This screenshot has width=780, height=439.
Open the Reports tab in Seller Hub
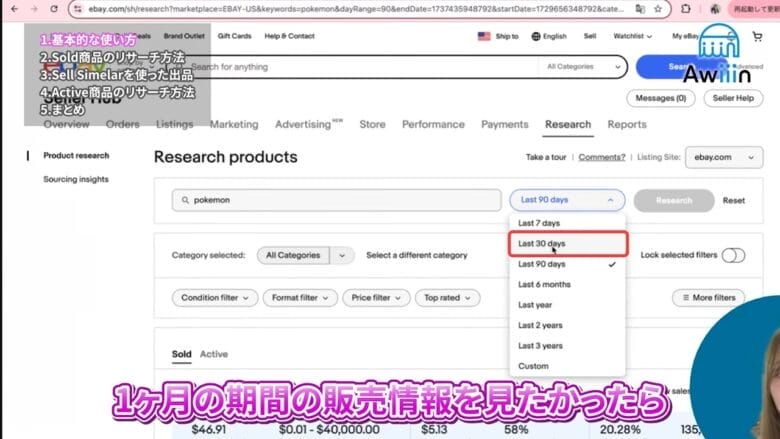pyautogui.click(x=627, y=124)
